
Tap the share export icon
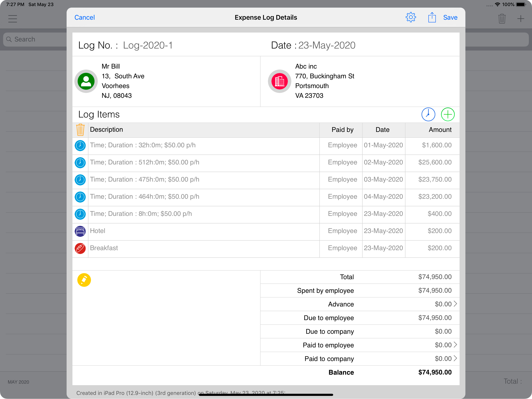pos(432,17)
